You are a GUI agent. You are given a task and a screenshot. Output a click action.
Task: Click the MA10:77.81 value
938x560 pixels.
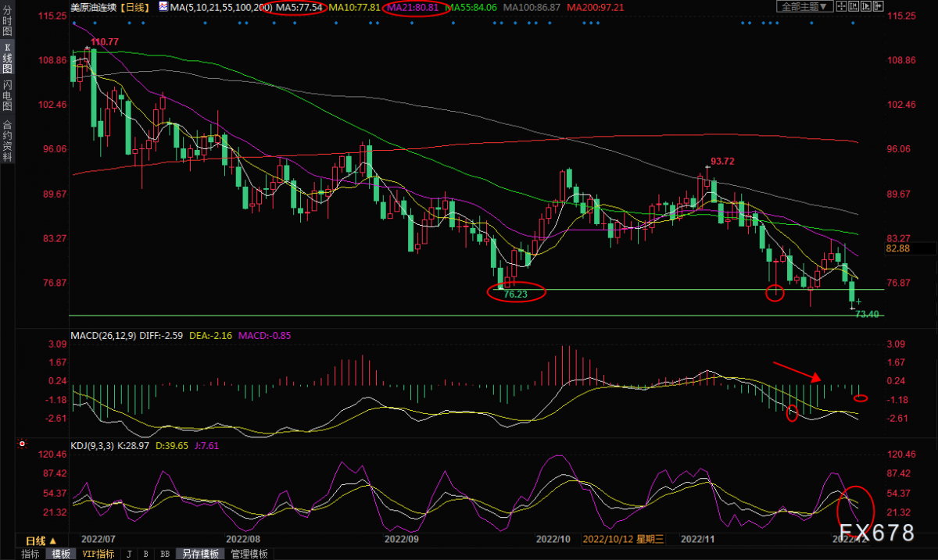(x=355, y=6)
